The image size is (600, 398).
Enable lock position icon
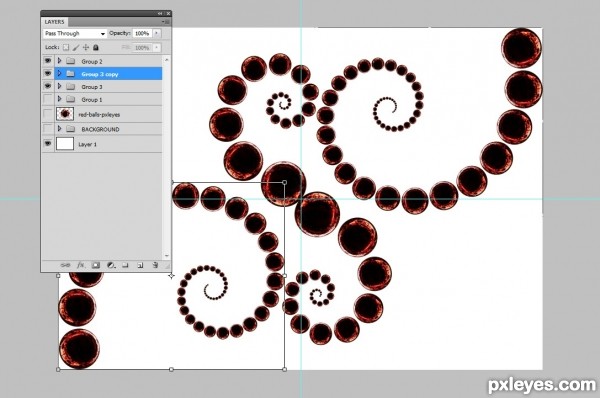[86, 47]
